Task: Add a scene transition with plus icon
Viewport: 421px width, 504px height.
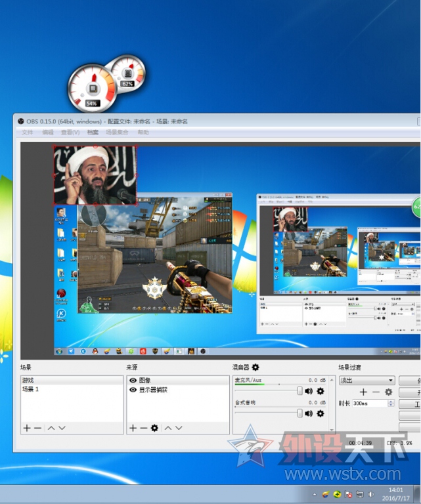Action: (x=363, y=392)
